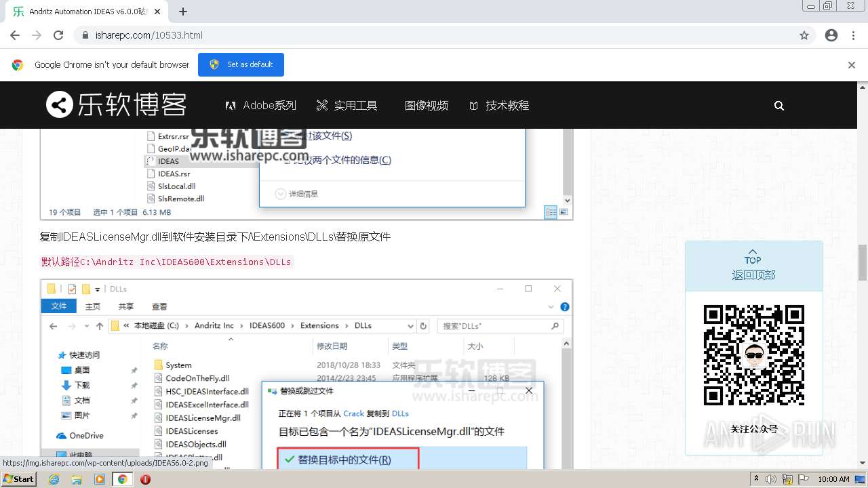Click the red security shield taskbar icon
This screenshot has height=488, width=868.
[145, 479]
